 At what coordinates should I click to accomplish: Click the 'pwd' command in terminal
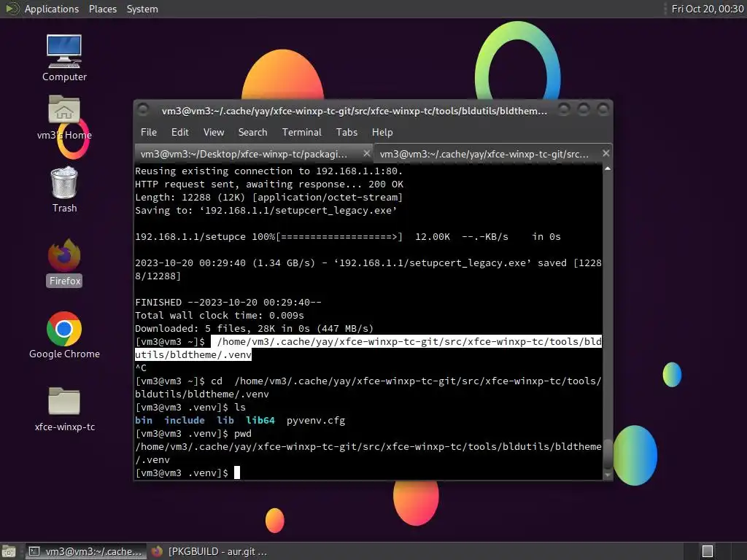(x=242, y=434)
